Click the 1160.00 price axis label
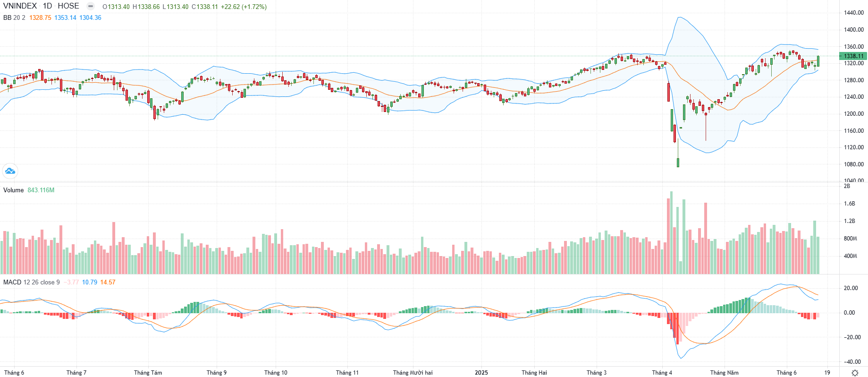 854,131
